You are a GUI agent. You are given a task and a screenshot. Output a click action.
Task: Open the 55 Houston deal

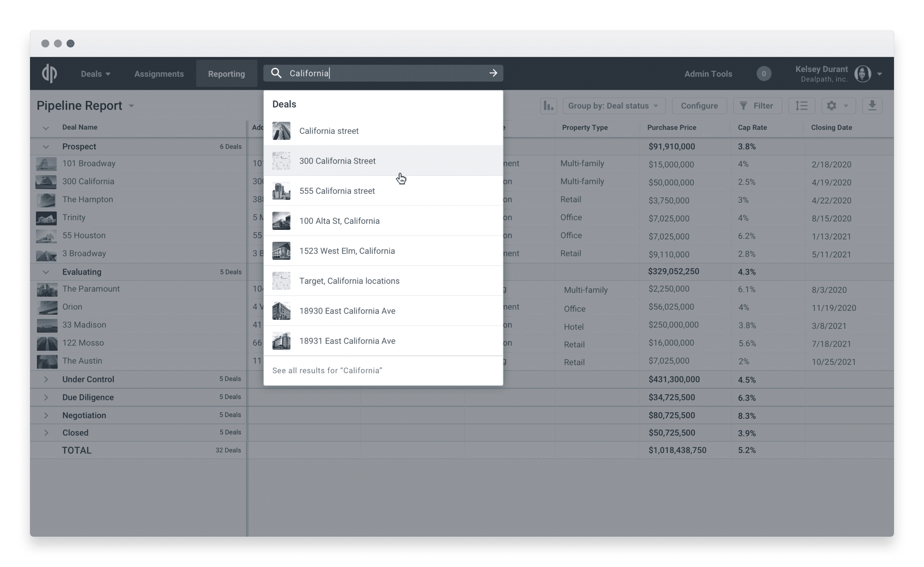[84, 236]
